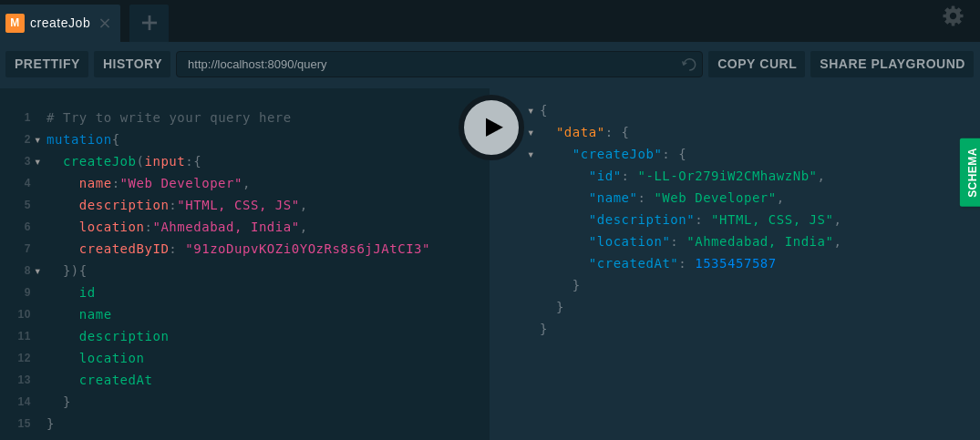Close the createJob tab
Screen dimensions: 980x440
coord(105,24)
